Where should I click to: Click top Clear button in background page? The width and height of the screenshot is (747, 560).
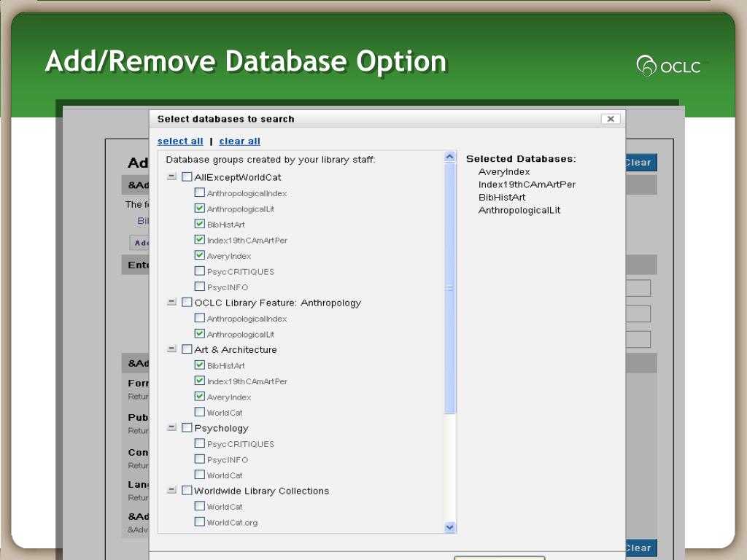coord(641,163)
